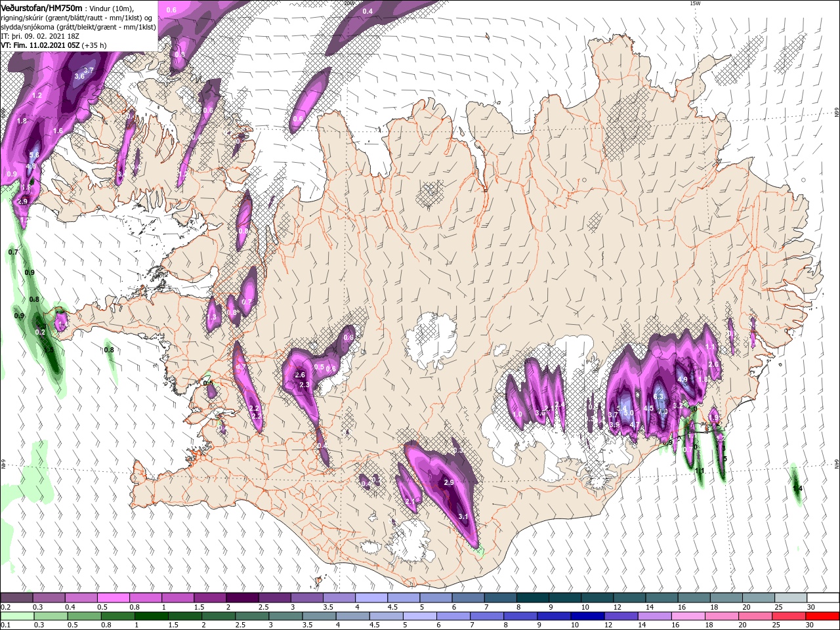
Task: Click the precipitation value 1.3
Action: coord(211,317)
